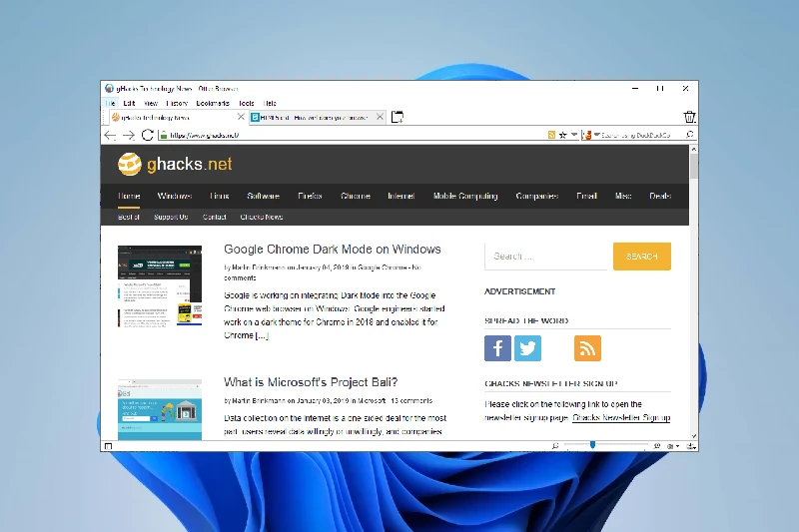The image size is (799, 532).
Task: Open the Windows category link
Action: [174, 196]
